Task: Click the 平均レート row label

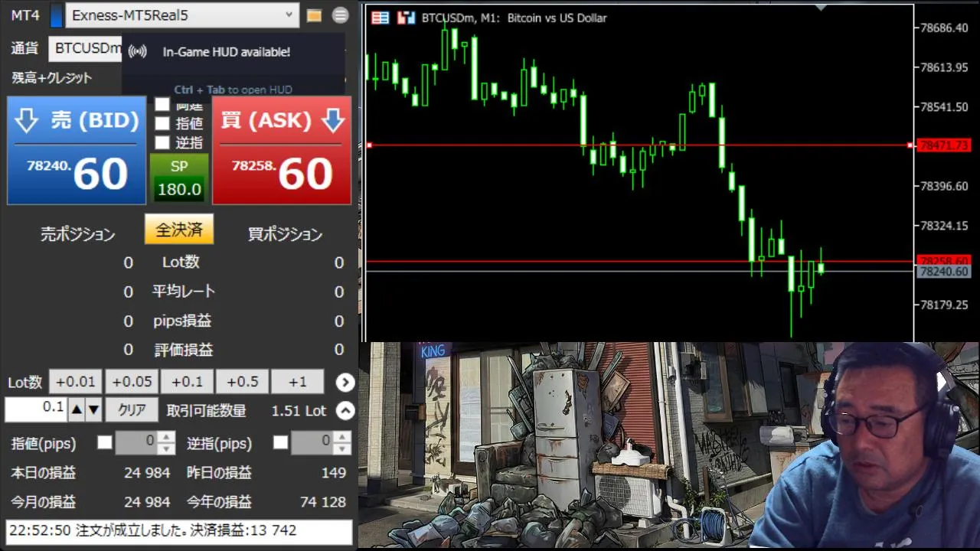Action: (x=183, y=292)
